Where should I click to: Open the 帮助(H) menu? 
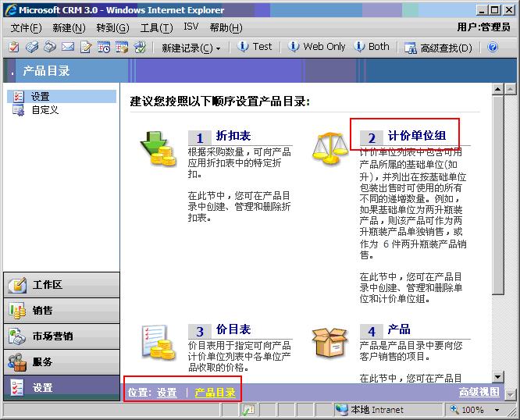226,28
